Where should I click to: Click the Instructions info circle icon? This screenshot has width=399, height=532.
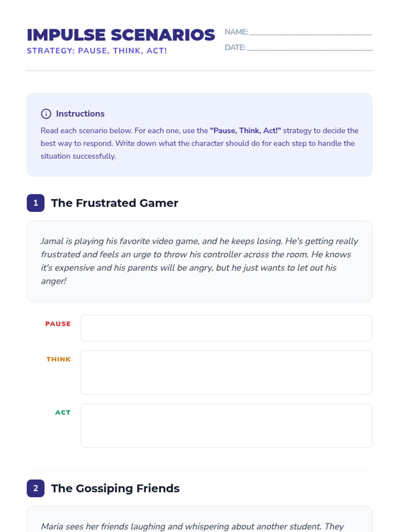(46, 114)
